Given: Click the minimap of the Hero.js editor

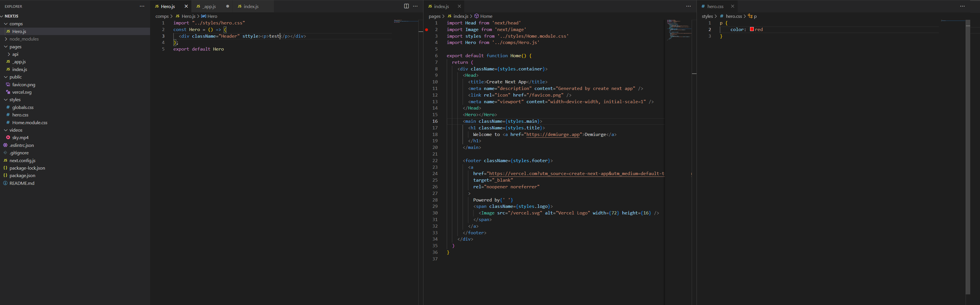Looking at the screenshot, I should pos(406,21).
